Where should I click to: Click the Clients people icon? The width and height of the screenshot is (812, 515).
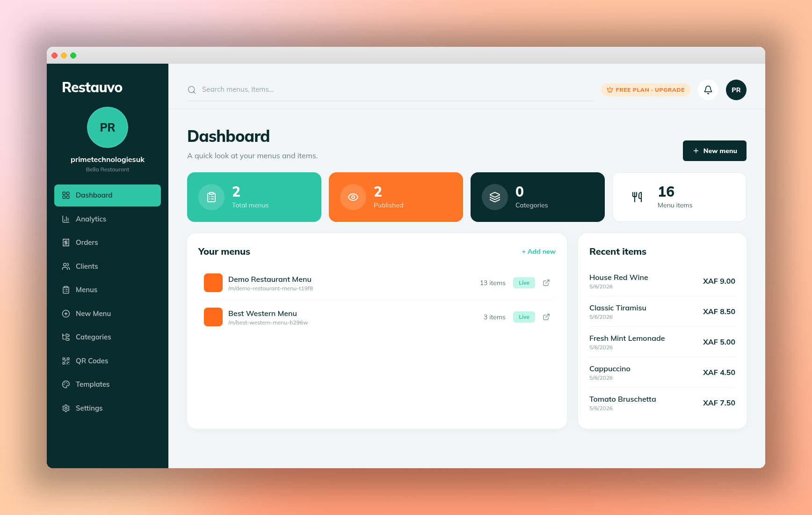[x=66, y=266]
